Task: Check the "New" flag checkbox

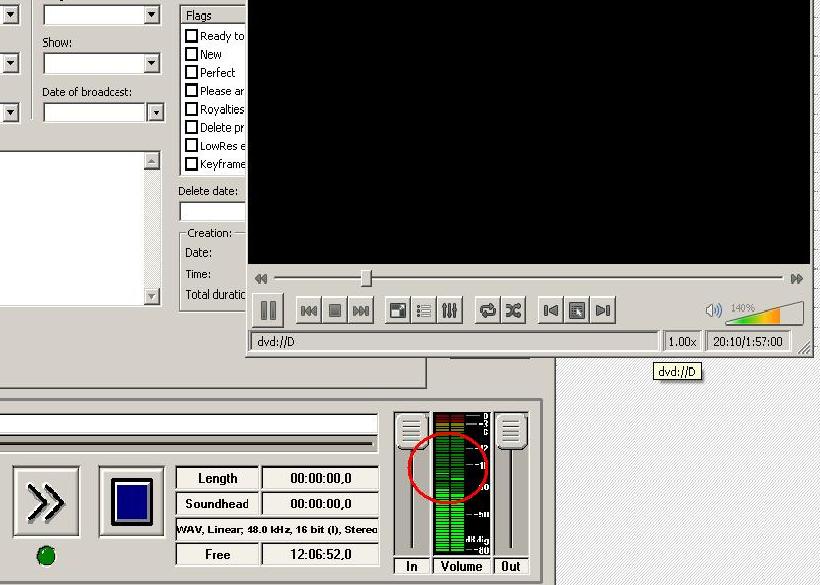Action: (191, 54)
